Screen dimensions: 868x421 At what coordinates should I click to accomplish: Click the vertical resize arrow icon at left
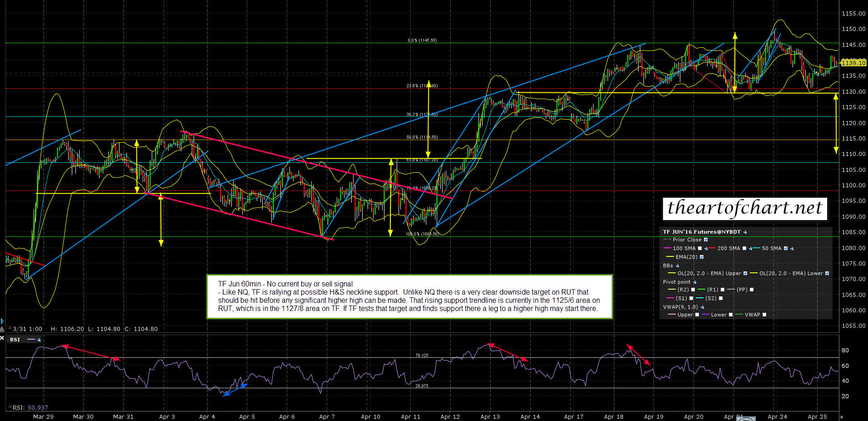tap(2, 321)
